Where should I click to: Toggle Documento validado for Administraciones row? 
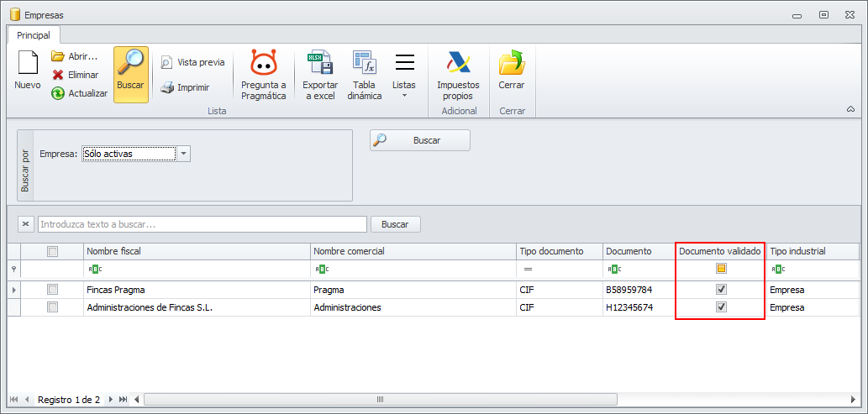point(721,307)
